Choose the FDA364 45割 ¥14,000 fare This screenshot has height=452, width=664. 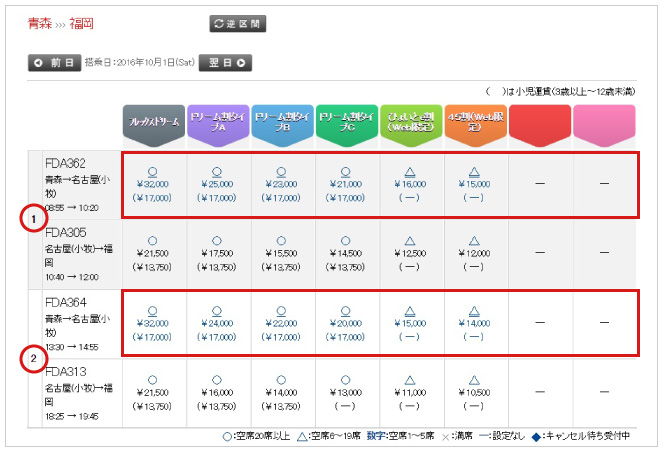click(x=474, y=324)
